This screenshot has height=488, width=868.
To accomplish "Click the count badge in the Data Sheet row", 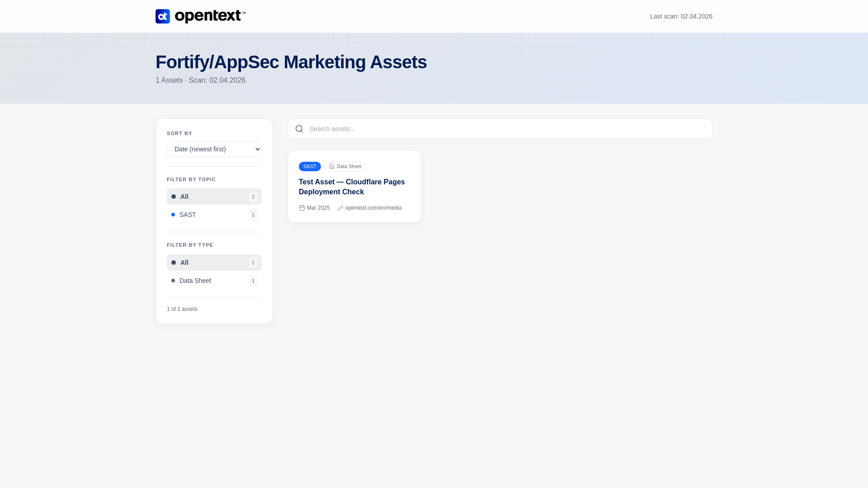I will (253, 281).
